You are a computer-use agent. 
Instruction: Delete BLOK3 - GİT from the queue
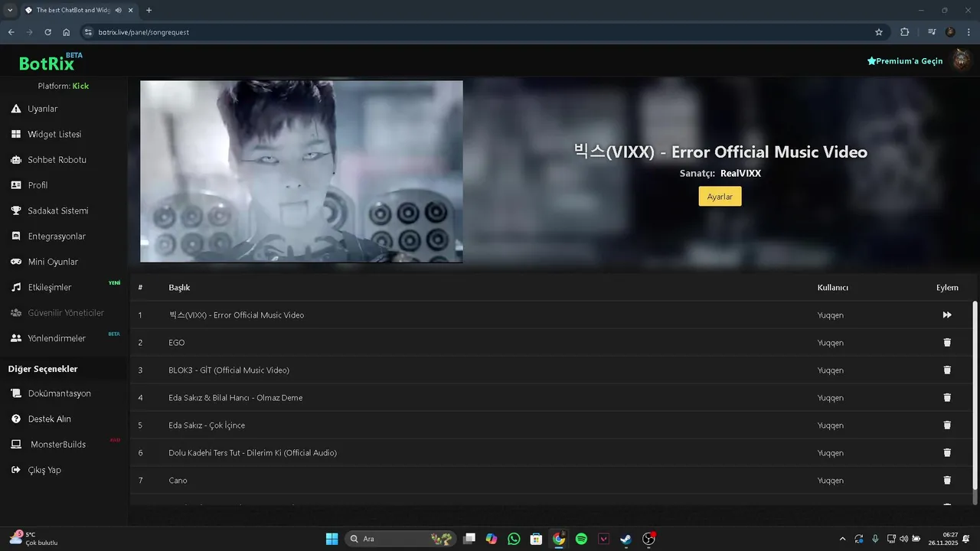(947, 370)
